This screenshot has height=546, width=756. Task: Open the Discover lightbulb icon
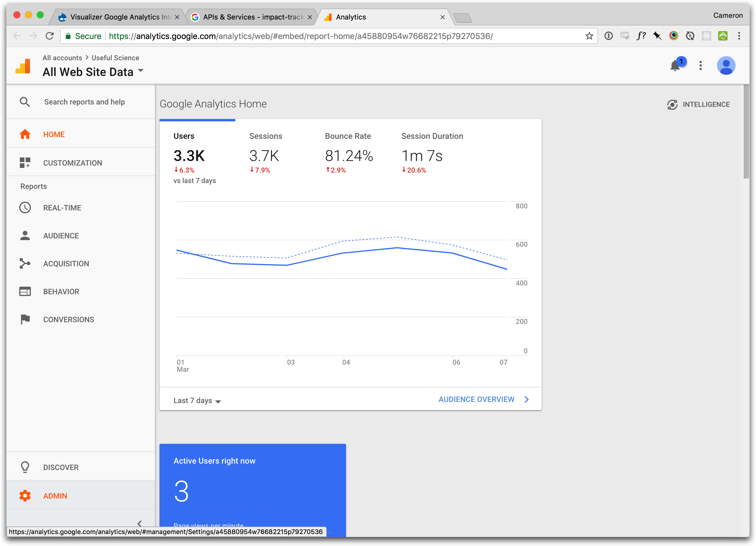pos(25,467)
